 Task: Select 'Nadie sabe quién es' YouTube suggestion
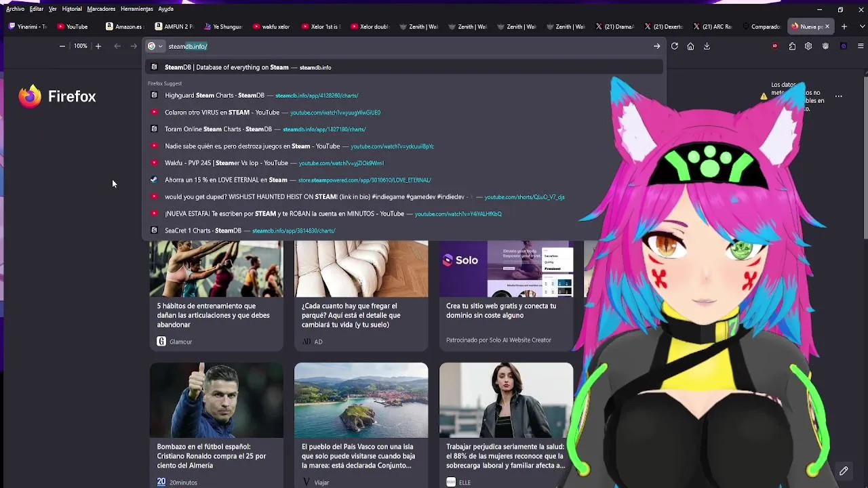404,146
